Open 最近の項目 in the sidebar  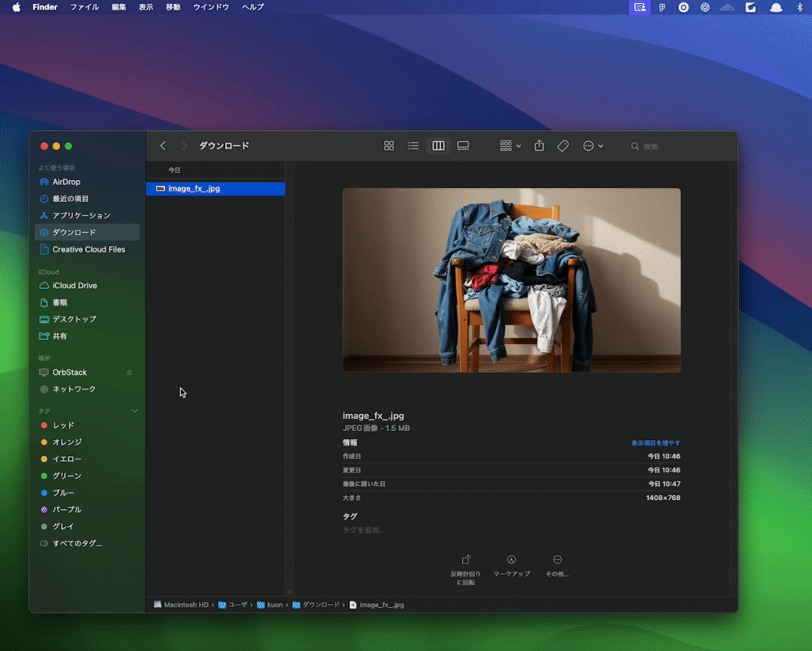pos(87,199)
